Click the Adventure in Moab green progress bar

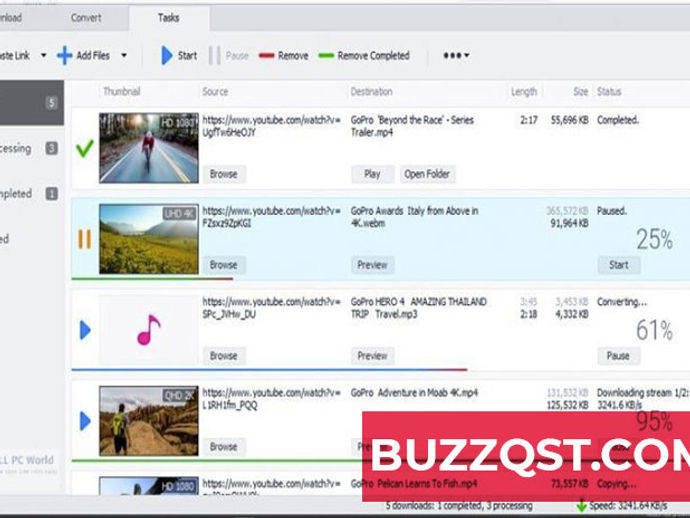click(x=217, y=461)
